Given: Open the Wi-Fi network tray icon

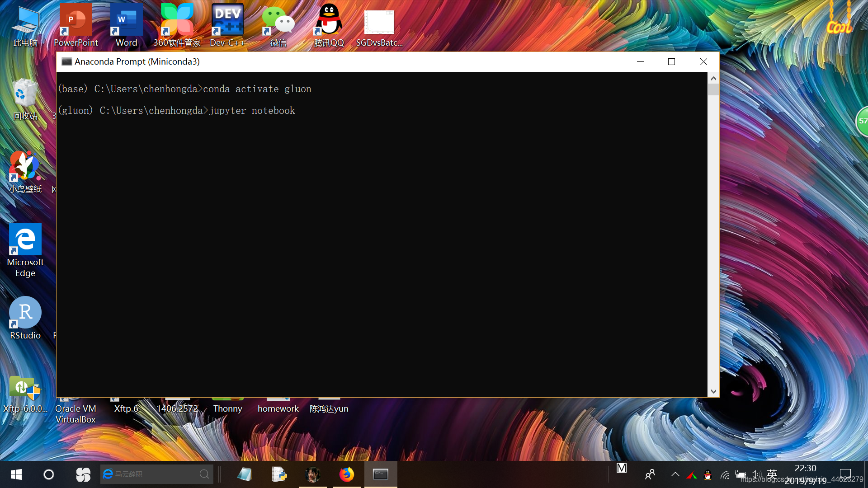Looking at the screenshot, I should coord(725,475).
